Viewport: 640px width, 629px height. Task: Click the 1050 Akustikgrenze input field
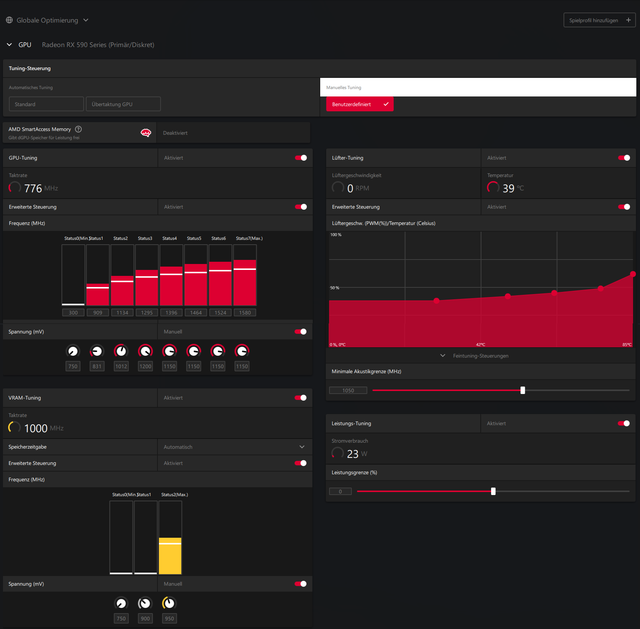tap(348, 391)
